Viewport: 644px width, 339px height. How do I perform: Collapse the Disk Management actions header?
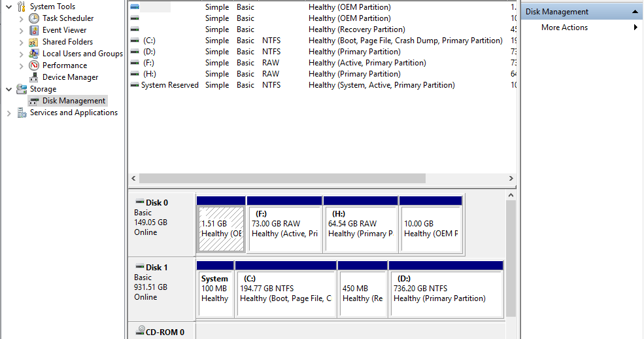(x=635, y=12)
